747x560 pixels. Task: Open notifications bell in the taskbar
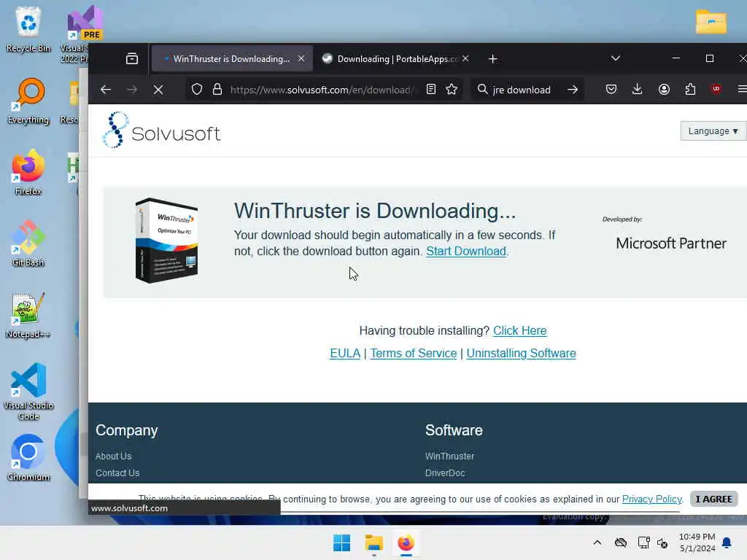(x=727, y=542)
